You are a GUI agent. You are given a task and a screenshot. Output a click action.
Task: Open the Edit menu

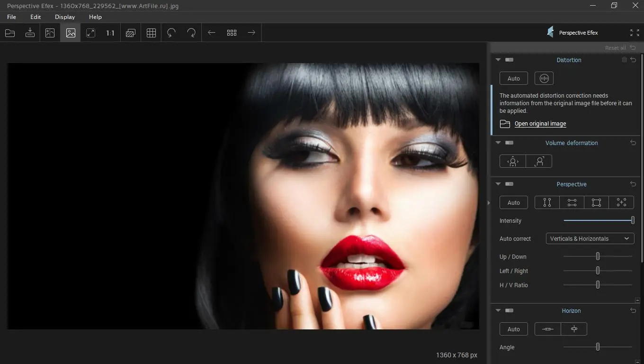pyautogui.click(x=35, y=17)
